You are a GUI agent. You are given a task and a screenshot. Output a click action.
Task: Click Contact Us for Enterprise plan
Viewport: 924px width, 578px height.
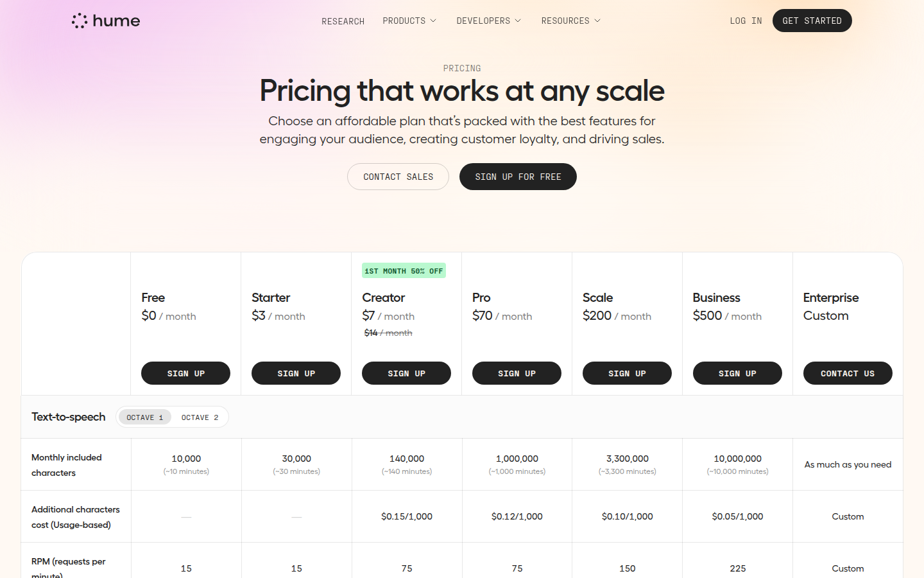click(848, 373)
